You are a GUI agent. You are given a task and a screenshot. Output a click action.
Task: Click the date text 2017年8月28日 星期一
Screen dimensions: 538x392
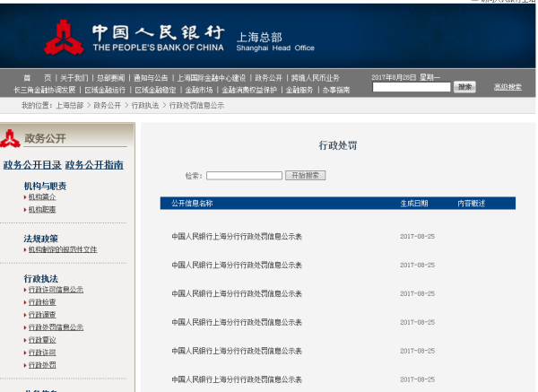405,77
